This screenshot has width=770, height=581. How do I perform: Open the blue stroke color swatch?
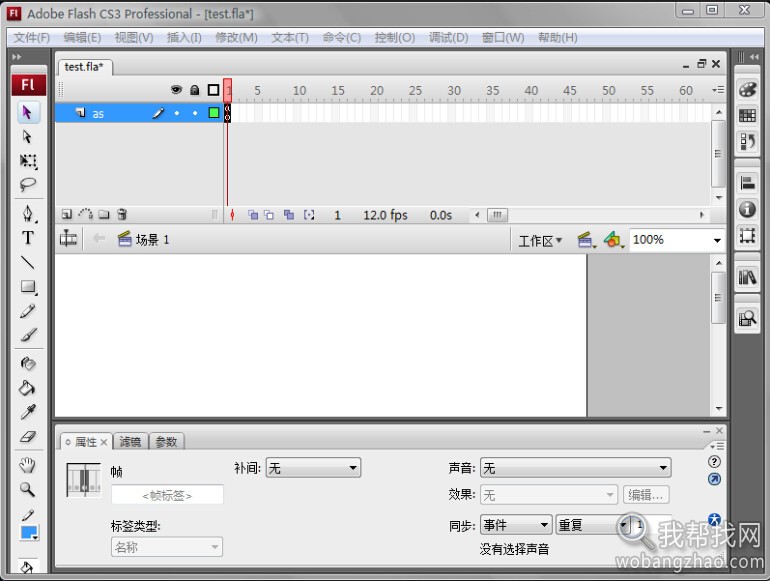tap(29, 533)
